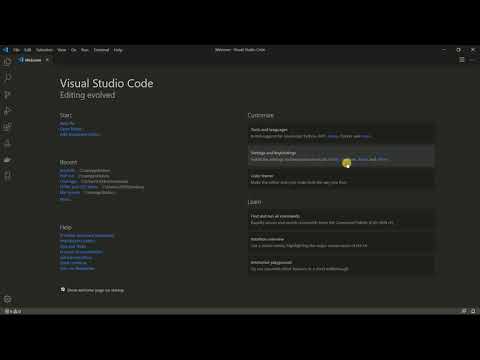Open the Go menu
Screen dimensions: 480x360
click(x=74, y=50)
